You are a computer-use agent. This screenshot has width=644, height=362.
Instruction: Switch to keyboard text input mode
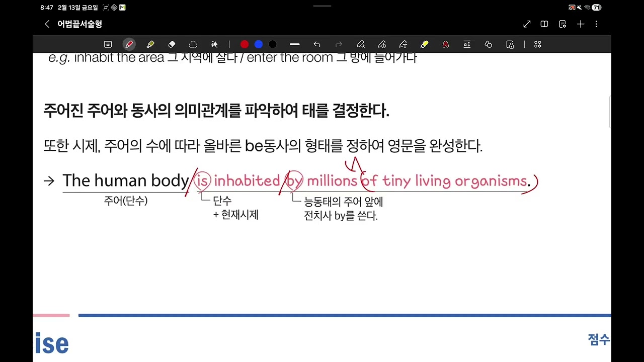(x=108, y=44)
